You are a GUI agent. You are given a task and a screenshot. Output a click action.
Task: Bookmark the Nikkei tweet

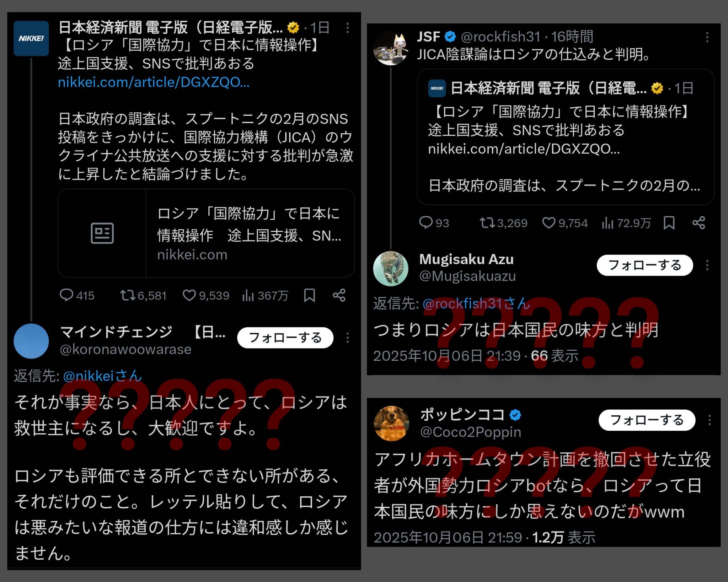coord(309,296)
